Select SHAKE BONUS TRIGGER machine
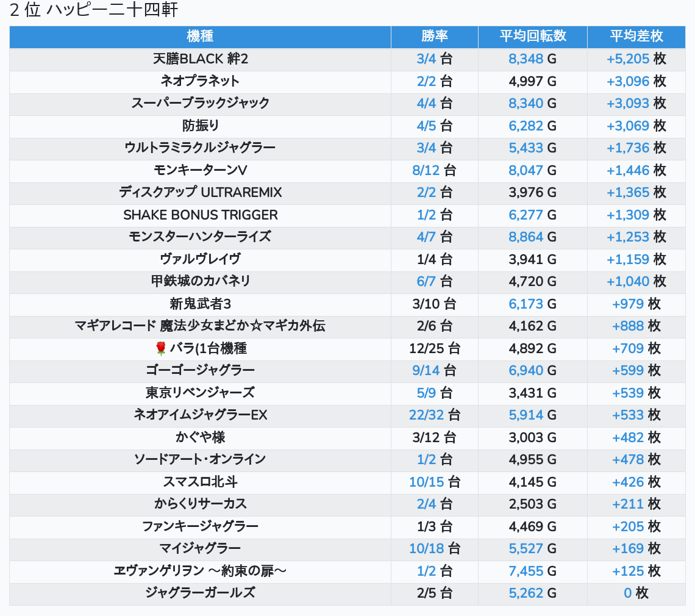695x616 pixels. coord(200,215)
